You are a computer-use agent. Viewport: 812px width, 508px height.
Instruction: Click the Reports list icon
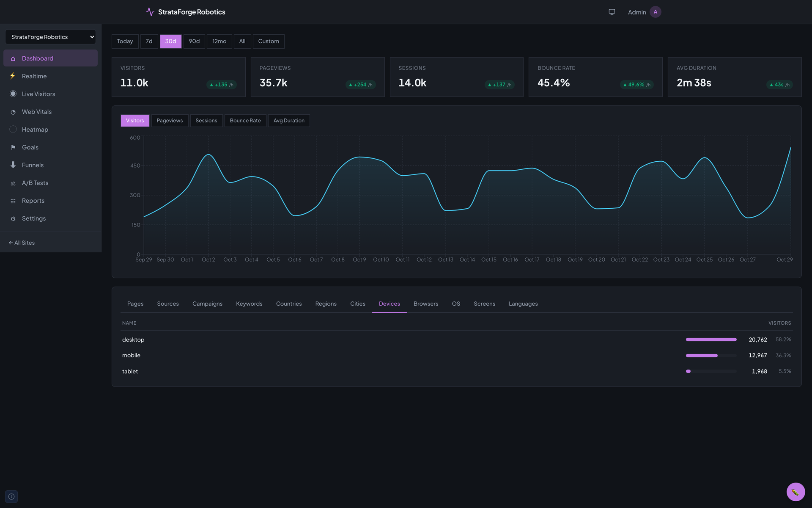(x=13, y=201)
